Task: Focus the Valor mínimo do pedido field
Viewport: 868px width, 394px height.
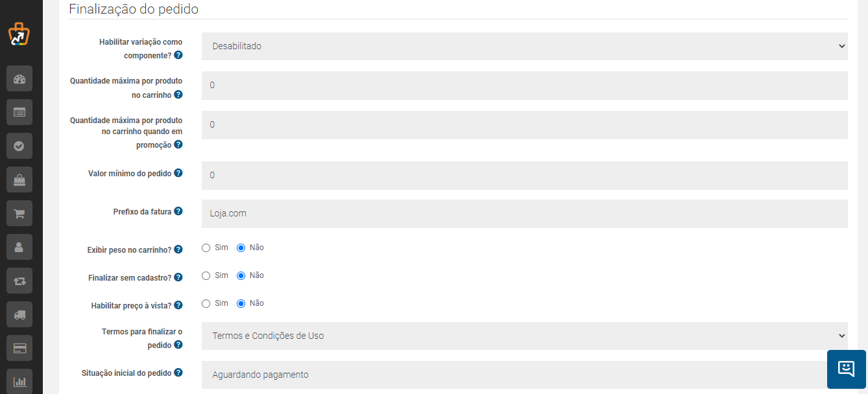Action: click(524, 176)
